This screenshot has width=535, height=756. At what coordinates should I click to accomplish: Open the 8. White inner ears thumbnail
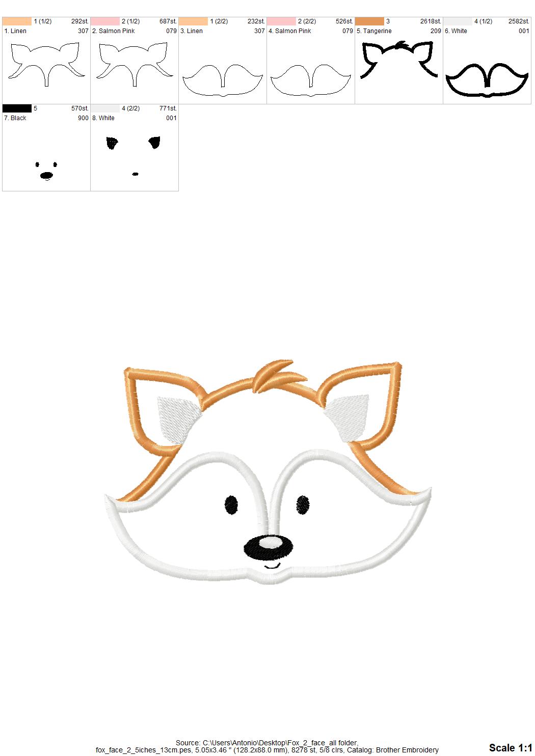133,155
